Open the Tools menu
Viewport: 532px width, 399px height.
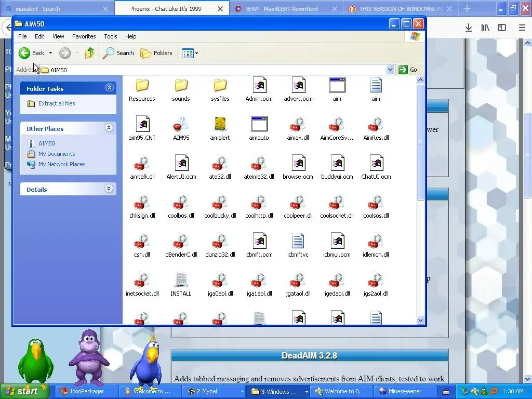pos(111,36)
